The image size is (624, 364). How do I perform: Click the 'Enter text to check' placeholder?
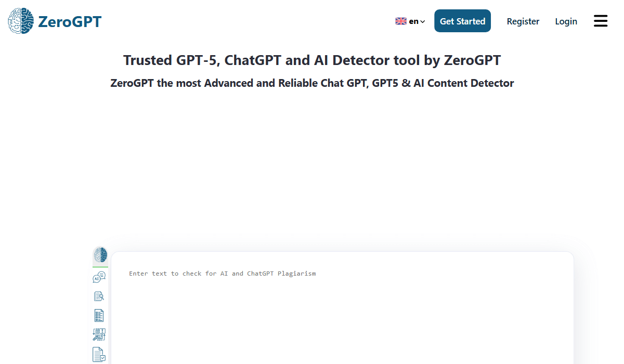pyautogui.click(x=222, y=274)
